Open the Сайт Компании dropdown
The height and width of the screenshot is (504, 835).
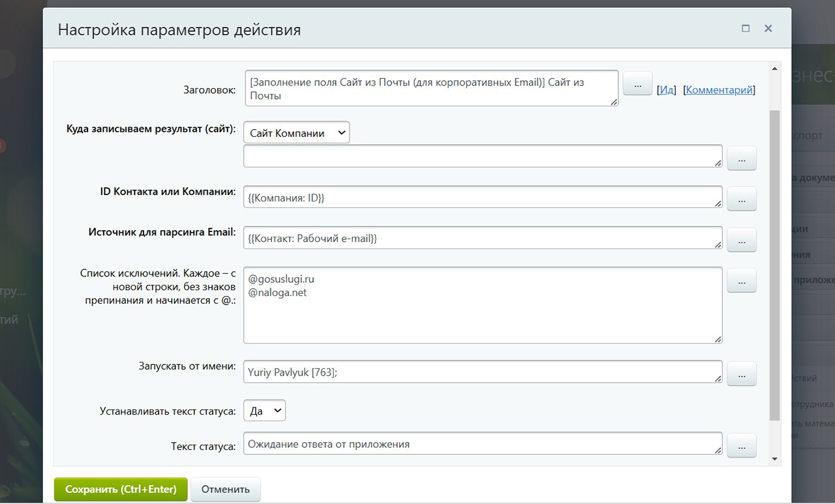tap(297, 133)
